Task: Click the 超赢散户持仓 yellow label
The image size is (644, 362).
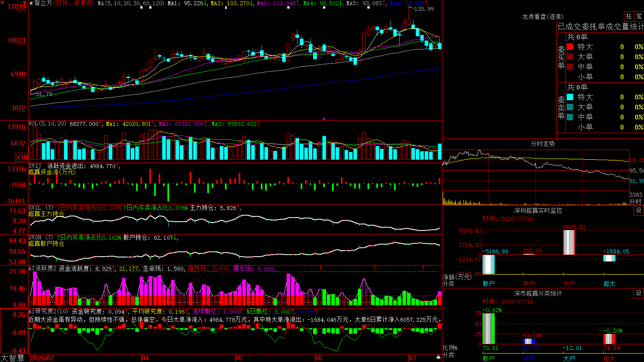Action: click(46, 243)
